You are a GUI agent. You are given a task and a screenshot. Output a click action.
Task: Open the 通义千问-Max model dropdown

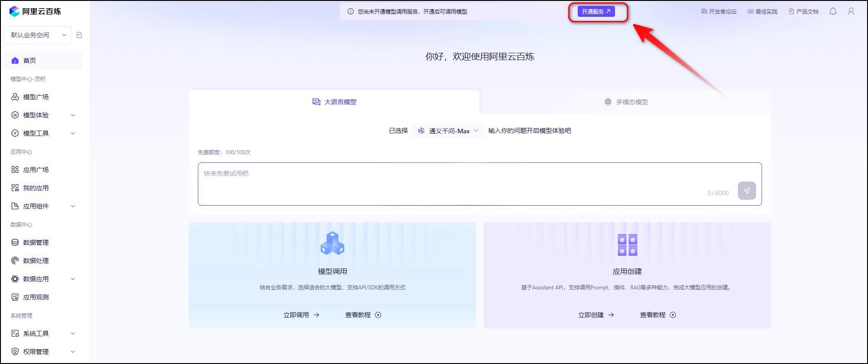(448, 131)
